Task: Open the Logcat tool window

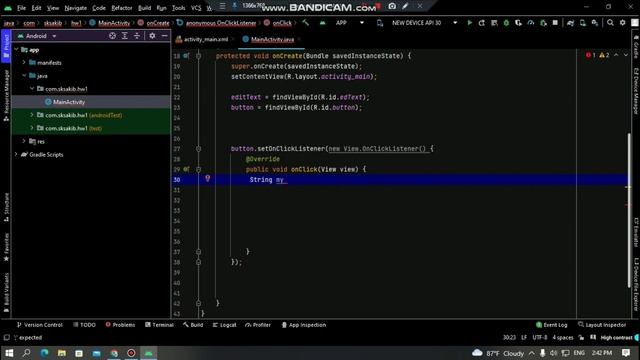Action: (224, 325)
